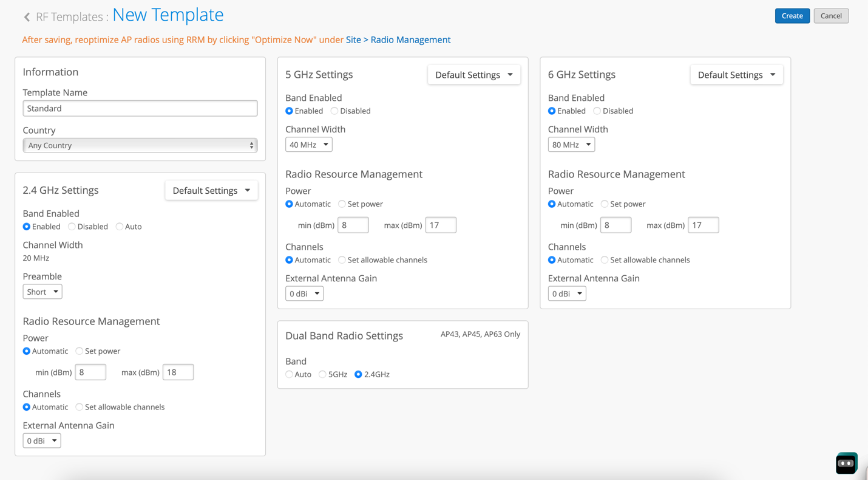Viewport: 868px width, 480px height.
Task: Expand 2.4 GHz Default Settings dropdown
Action: point(211,190)
